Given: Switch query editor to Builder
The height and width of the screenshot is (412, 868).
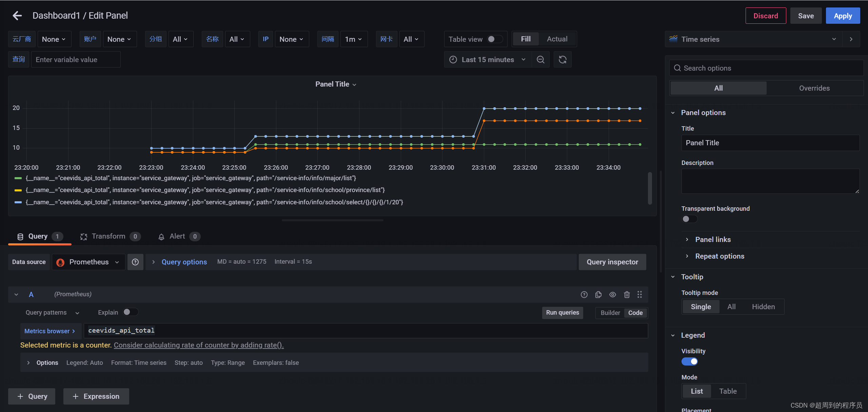Looking at the screenshot, I should pos(610,313).
